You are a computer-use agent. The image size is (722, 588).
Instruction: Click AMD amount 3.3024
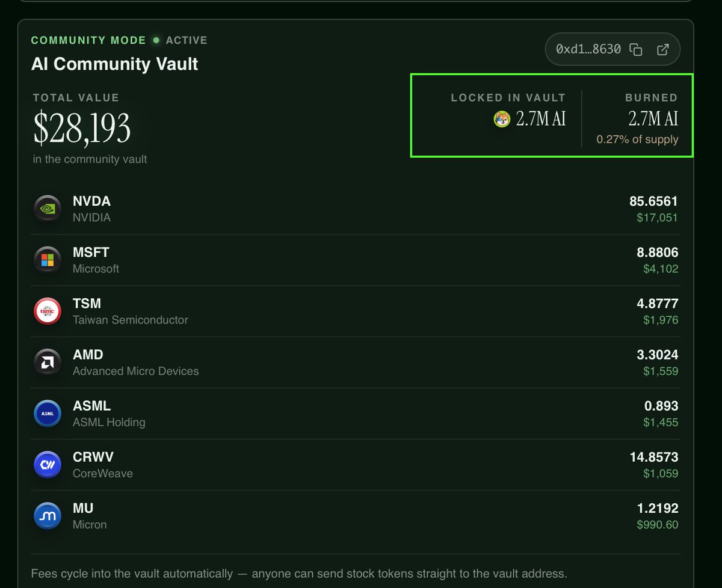click(658, 355)
